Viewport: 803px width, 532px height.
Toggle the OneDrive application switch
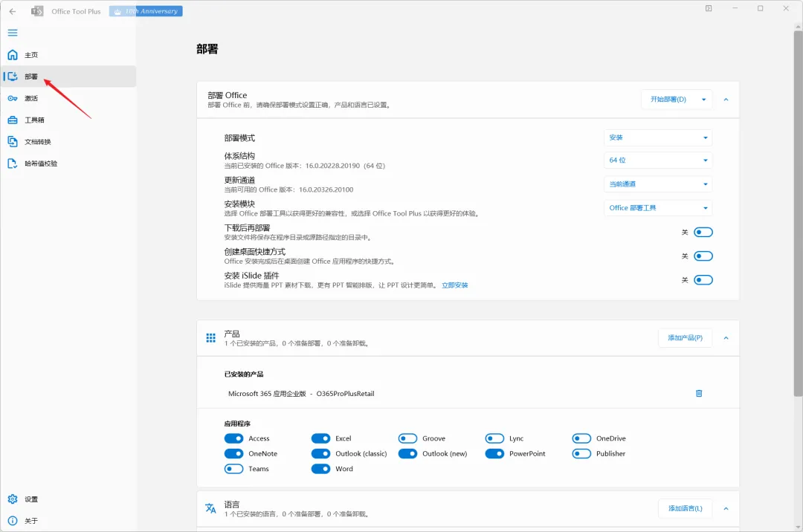click(x=581, y=438)
